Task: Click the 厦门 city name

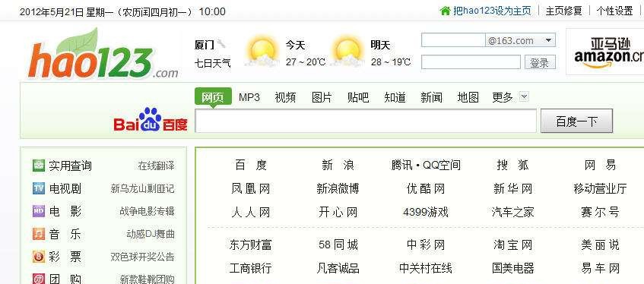Action: [204, 44]
